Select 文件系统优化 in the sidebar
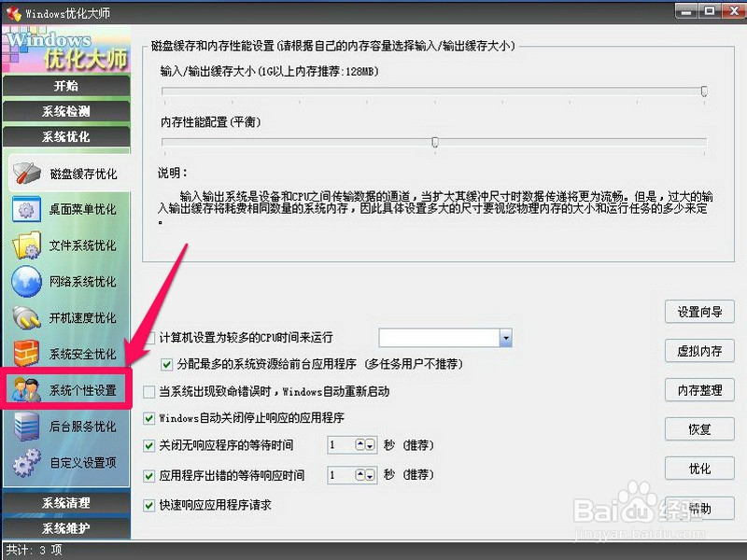The image size is (747, 560). pos(65,245)
